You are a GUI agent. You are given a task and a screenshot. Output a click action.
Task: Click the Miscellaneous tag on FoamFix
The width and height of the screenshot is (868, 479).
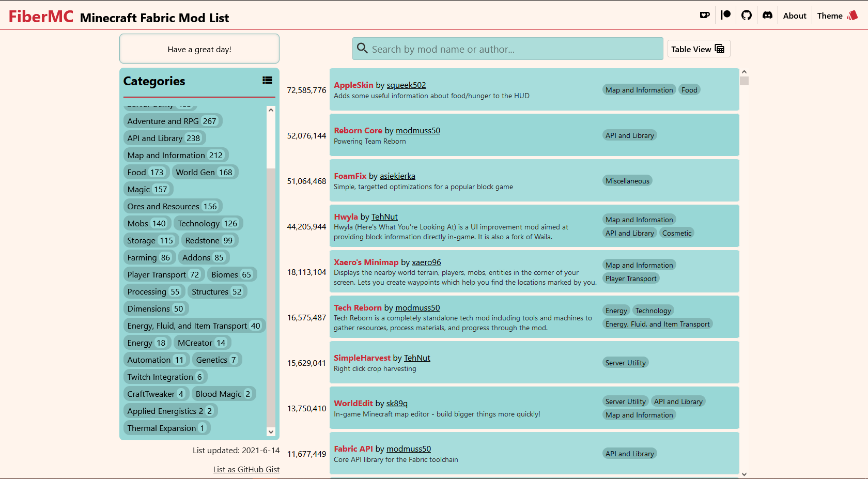627,181
